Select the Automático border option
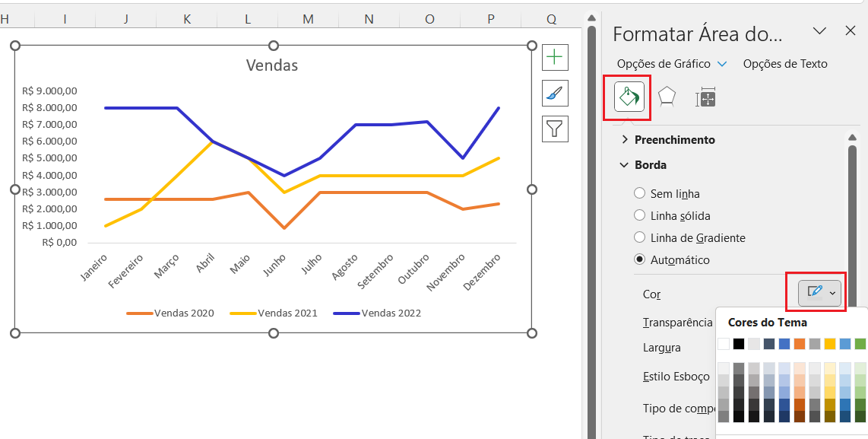Viewport: 868px width, 439px height. click(640, 260)
